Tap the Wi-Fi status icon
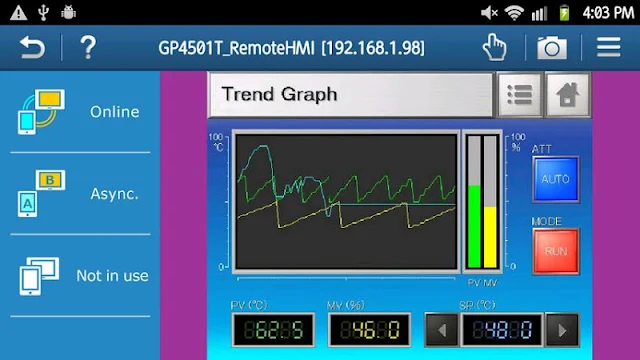 click(514, 13)
